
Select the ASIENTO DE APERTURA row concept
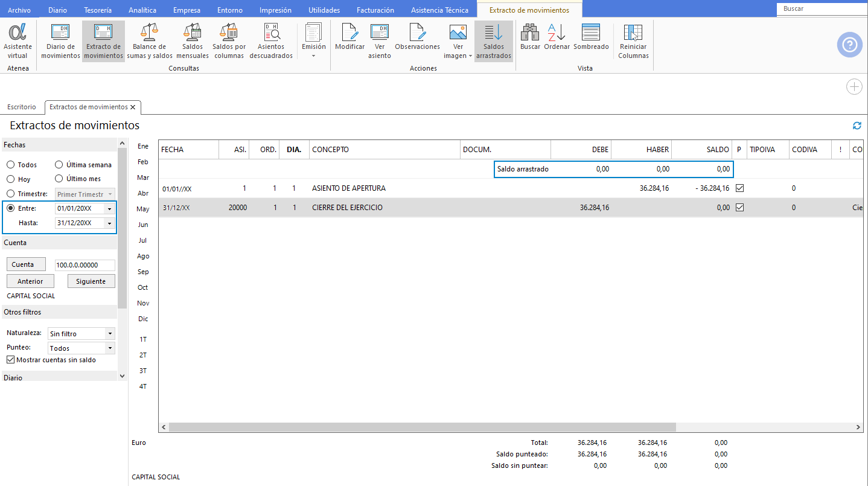(x=349, y=188)
